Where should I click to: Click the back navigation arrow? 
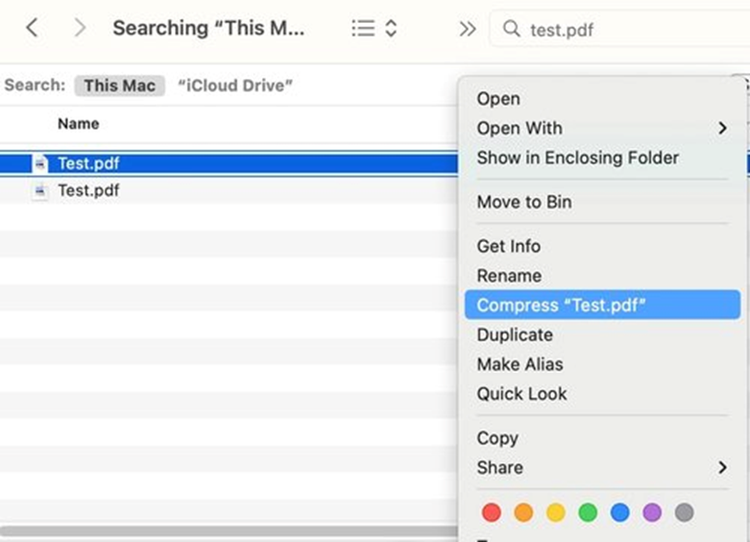click(32, 28)
